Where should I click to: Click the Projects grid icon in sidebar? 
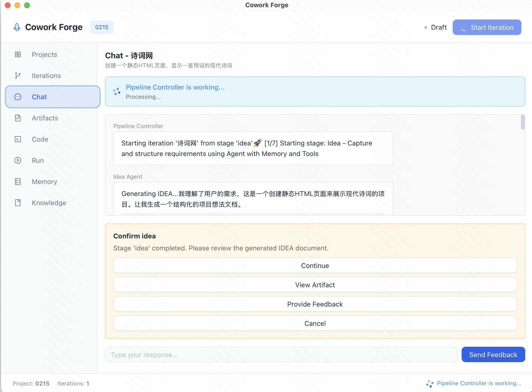(x=18, y=54)
